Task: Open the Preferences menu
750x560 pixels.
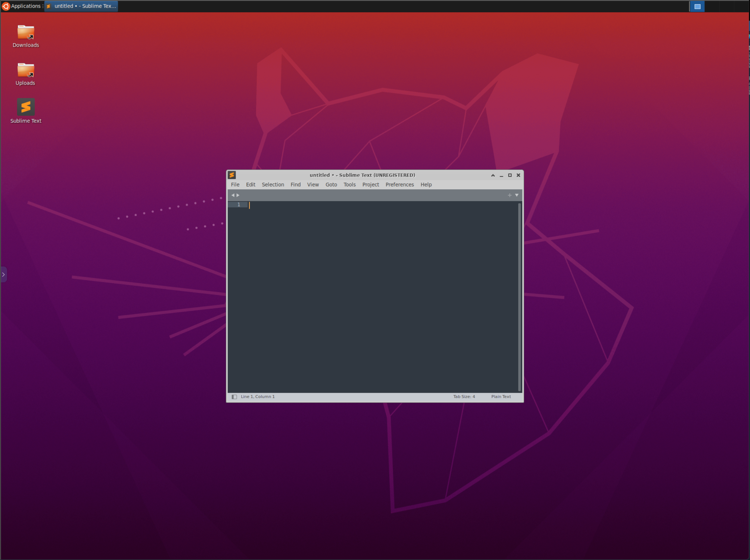Action: click(x=399, y=184)
